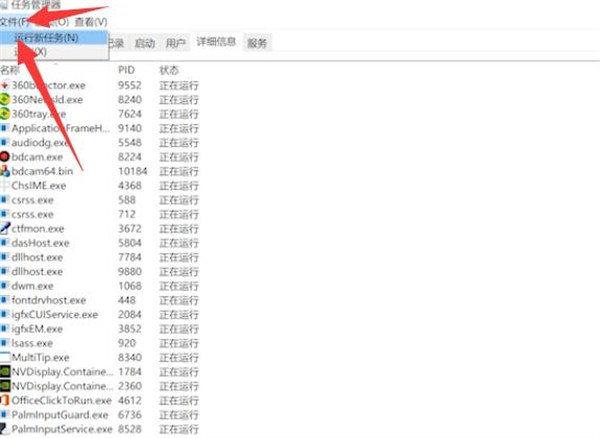Switch to the 服务 tab
The width and height of the screenshot is (600, 438).
point(257,43)
